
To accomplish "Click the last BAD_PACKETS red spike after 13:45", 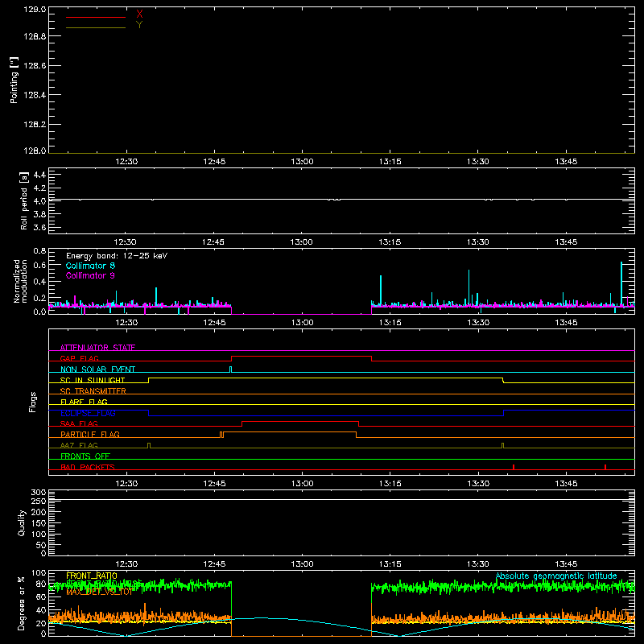I will (605, 467).
